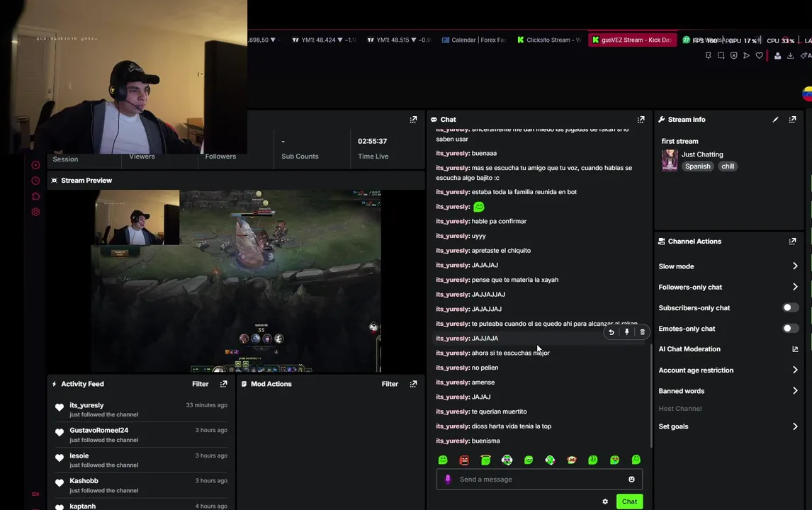Switch to Clicksito Stream browser tab
Image resolution: width=812 pixels, height=510 pixels.
(549, 40)
